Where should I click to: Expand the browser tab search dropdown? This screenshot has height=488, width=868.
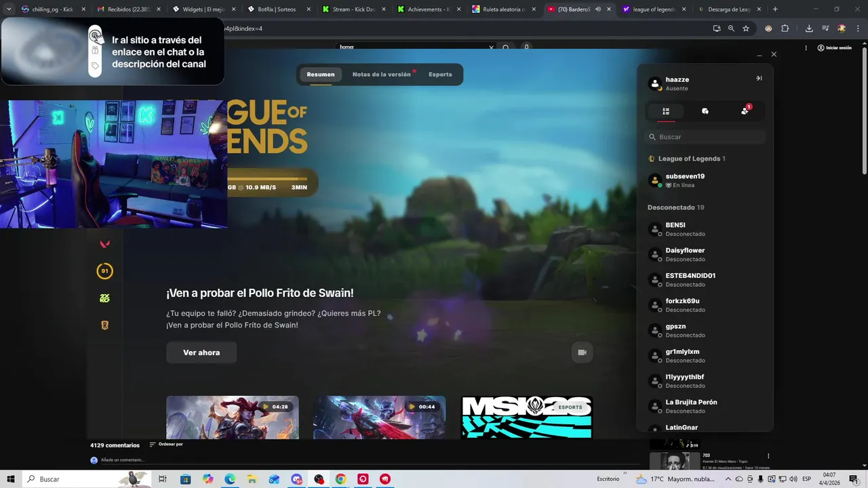click(x=9, y=9)
